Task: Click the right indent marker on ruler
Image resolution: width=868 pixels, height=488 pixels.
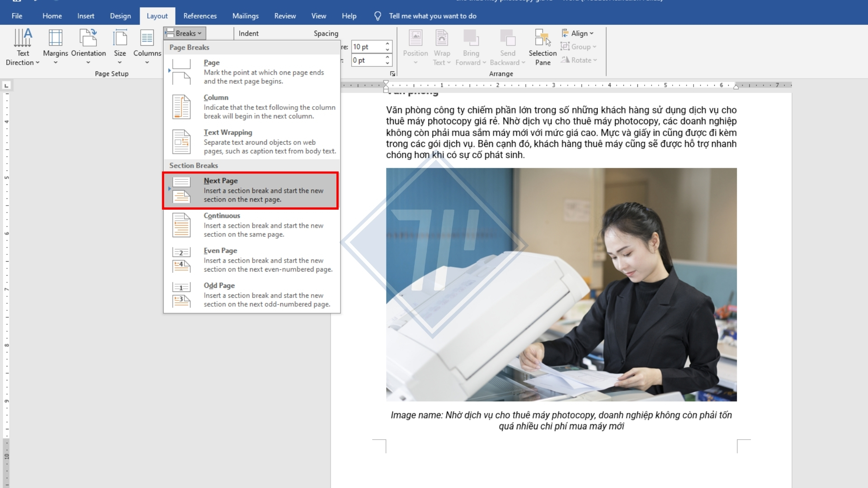Action: [x=736, y=86]
